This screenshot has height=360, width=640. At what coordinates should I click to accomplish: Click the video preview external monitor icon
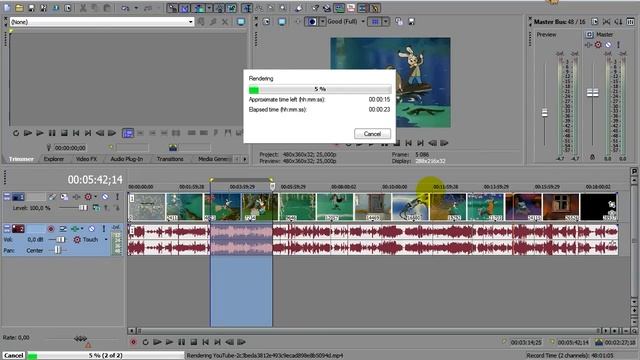click(x=282, y=22)
